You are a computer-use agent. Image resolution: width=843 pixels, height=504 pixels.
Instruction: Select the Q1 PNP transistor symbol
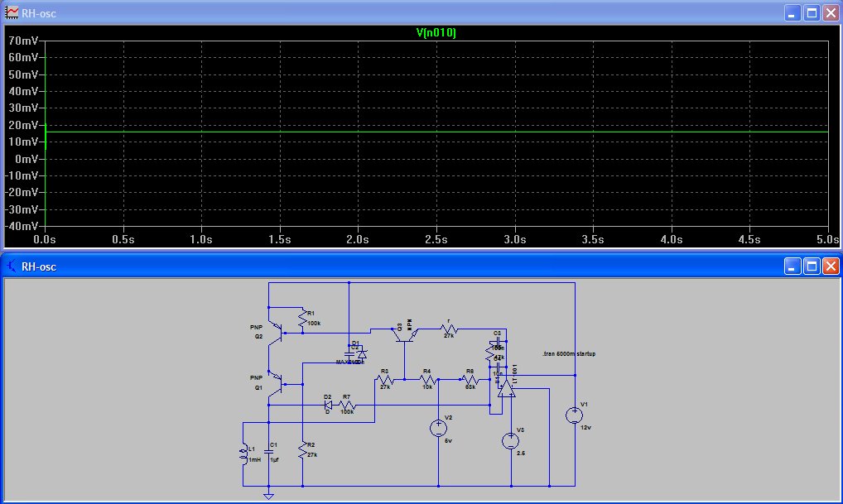click(x=277, y=383)
